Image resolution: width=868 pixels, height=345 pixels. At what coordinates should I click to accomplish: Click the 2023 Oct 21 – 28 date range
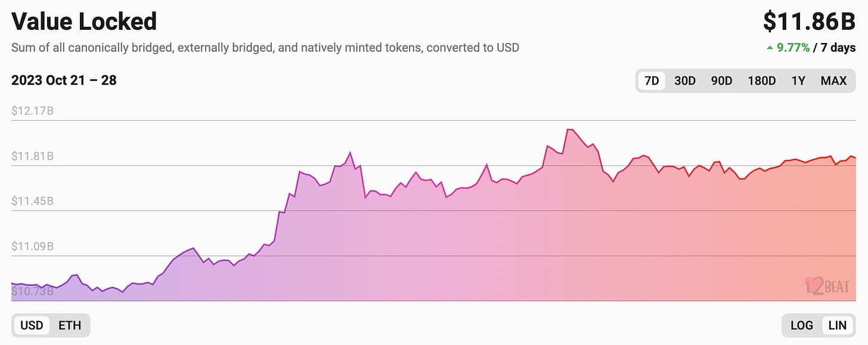point(64,80)
